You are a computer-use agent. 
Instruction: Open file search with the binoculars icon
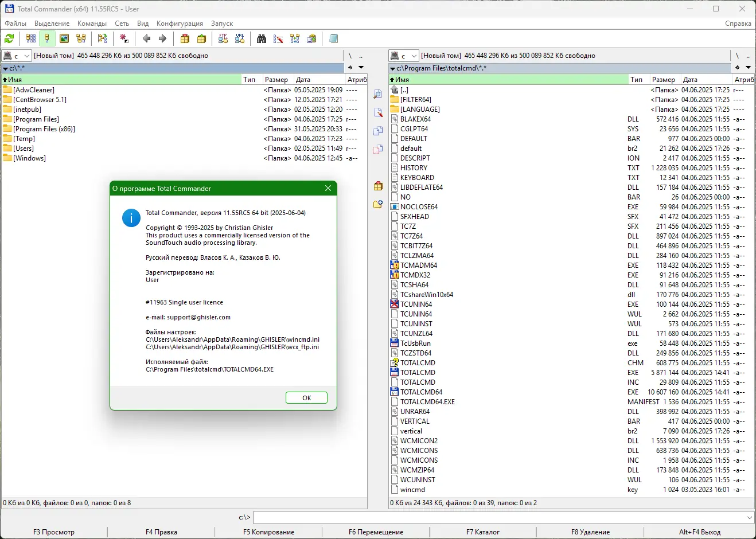[262, 38]
